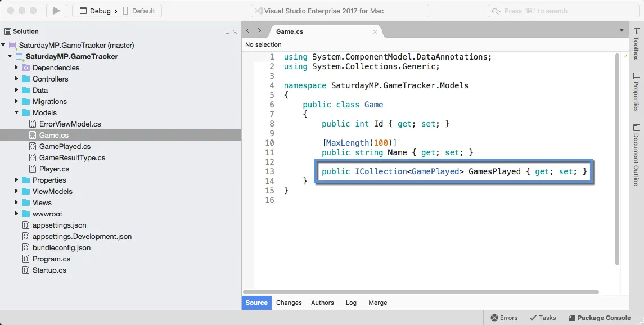The width and height of the screenshot is (644, 325).
Task: Open the editor tab list dropdown arrow
Action: [x=622, y=31]
